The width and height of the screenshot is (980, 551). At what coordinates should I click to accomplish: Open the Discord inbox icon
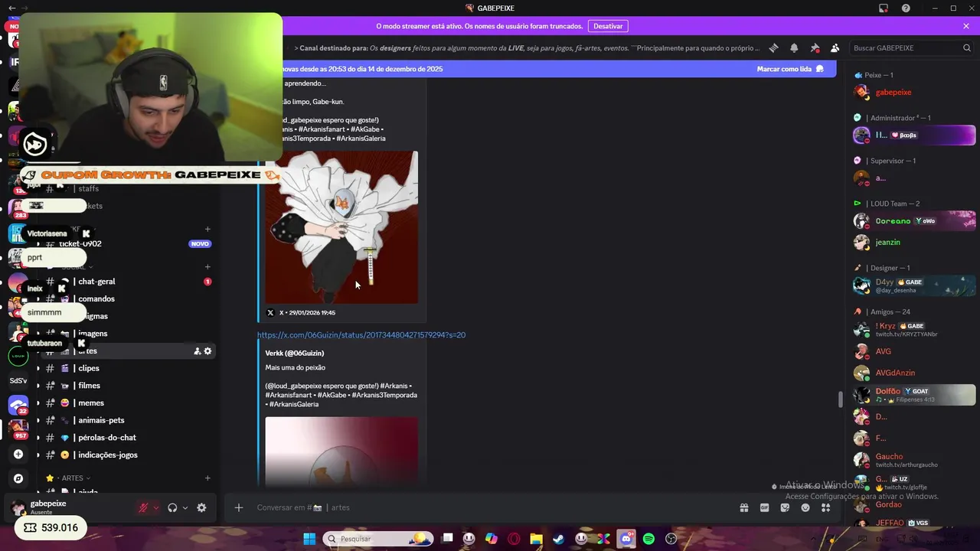coord(884,8)
